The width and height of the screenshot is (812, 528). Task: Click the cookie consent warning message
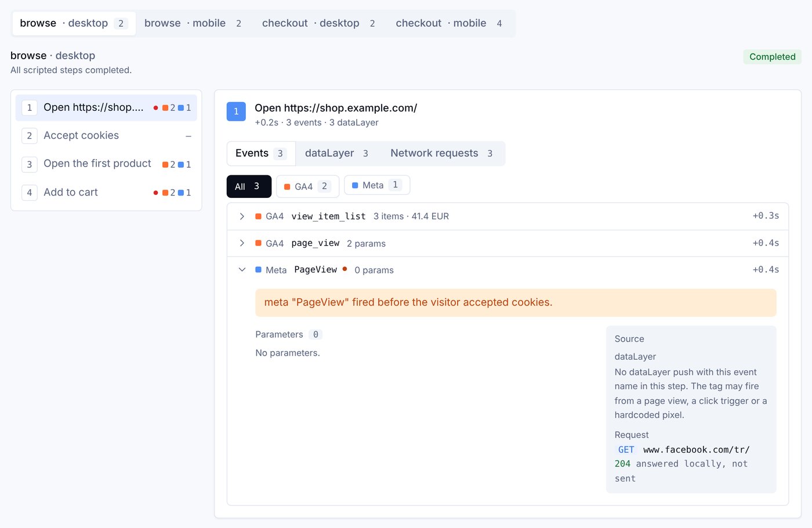coord(516,303)
